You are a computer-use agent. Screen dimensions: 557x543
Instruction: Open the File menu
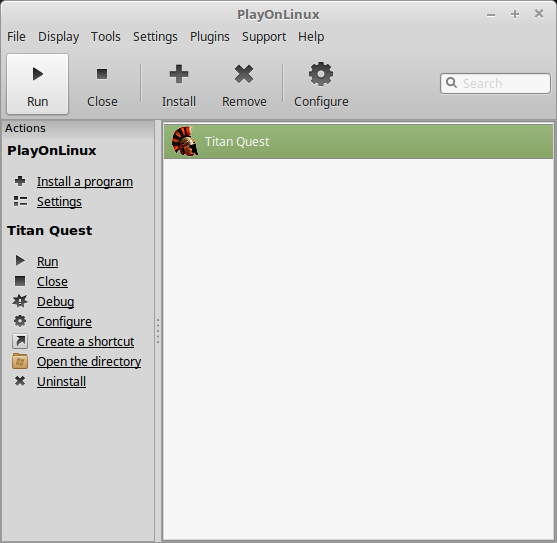(16, 37)
